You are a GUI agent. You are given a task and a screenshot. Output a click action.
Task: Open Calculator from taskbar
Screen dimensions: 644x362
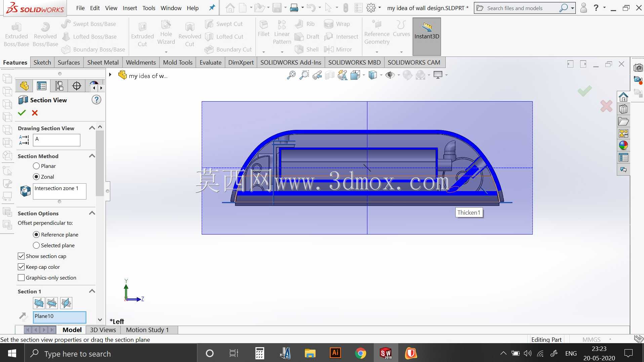[x=259, y=353]
